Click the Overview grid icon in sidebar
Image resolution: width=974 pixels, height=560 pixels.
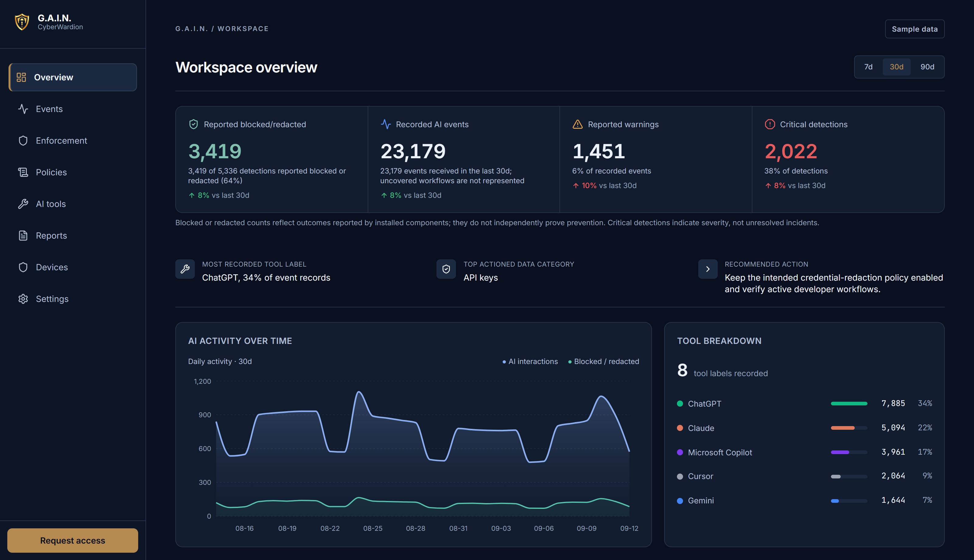coord(21,77)
